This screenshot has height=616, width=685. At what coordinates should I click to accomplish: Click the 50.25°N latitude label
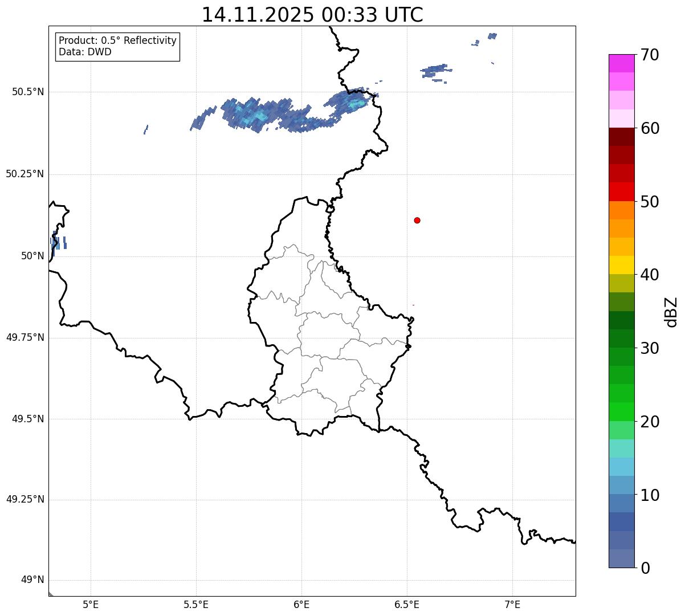[25, 174]
